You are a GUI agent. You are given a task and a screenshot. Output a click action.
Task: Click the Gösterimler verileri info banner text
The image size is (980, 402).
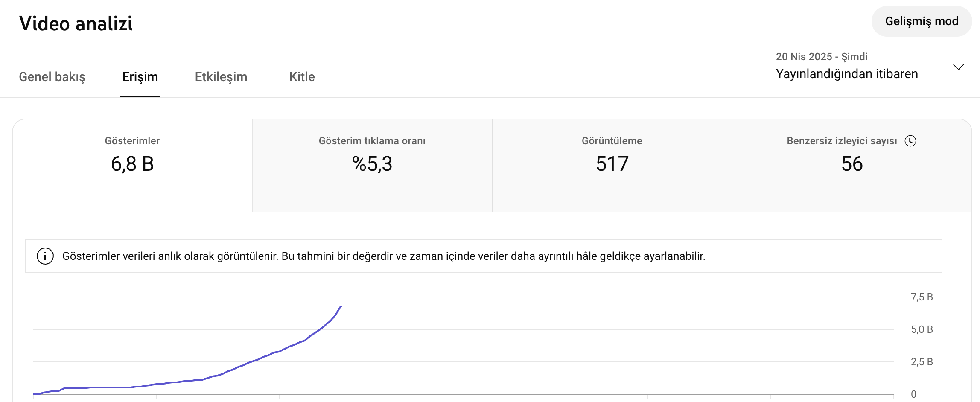384,256
